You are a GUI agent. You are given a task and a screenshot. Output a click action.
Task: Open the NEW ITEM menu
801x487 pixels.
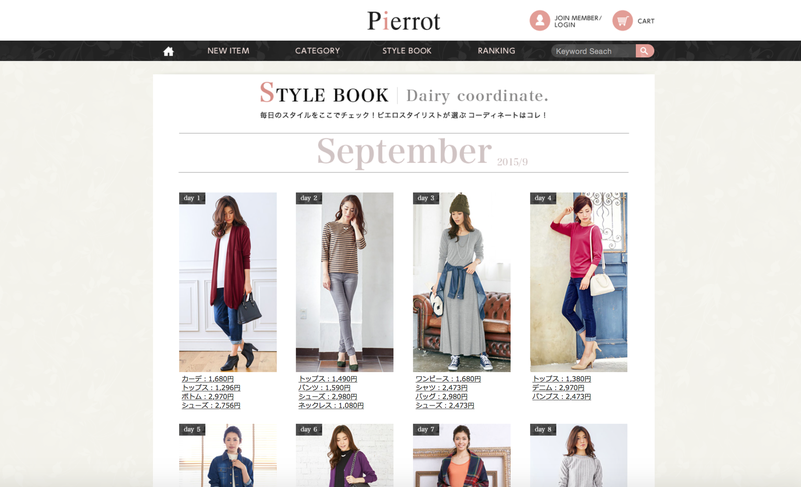click(x=228, y=51)
